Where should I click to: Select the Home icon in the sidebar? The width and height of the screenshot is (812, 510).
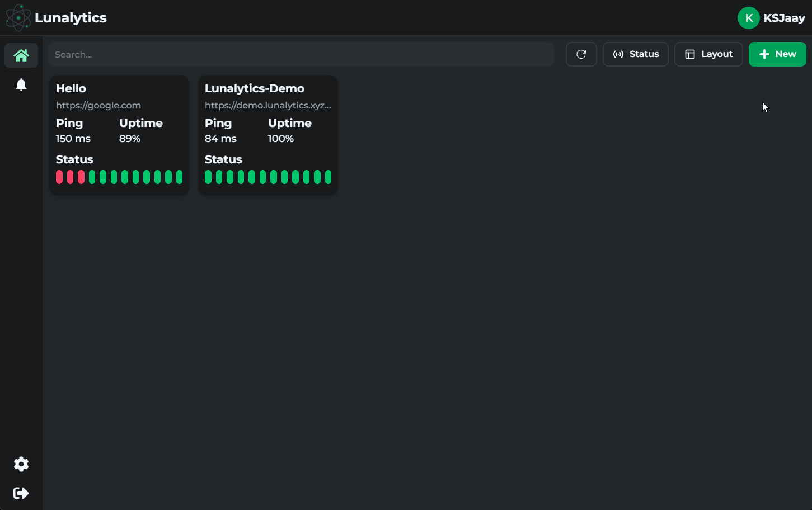click(x=21, y=55)
